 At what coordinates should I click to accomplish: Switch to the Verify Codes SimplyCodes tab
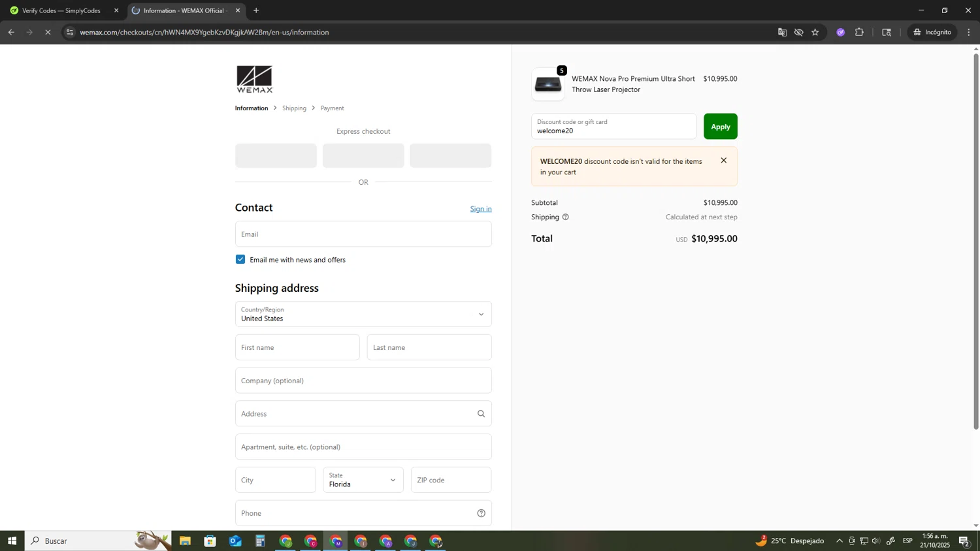click(61, 10)
